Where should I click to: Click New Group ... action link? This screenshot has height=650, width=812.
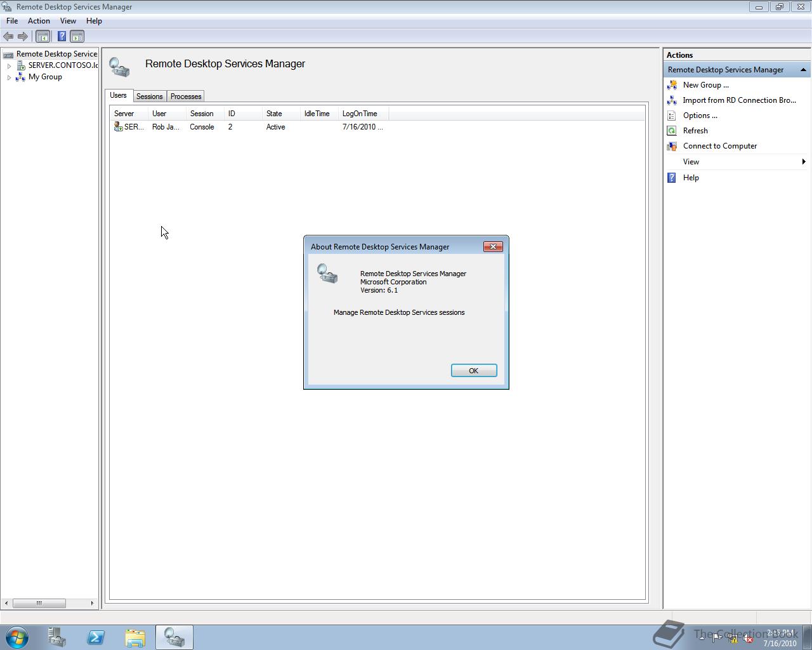pyautogui.click(x=706, y=85)
